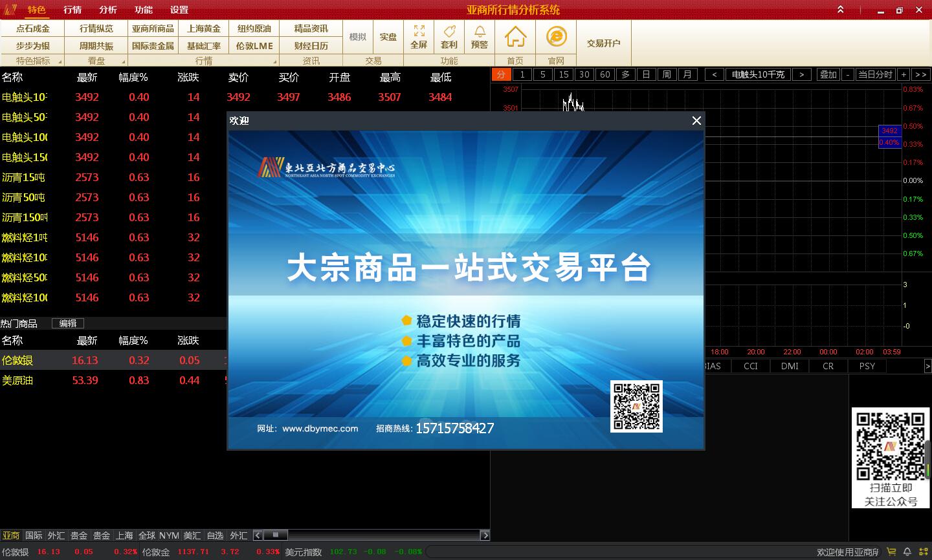
Task: Click the bell icon in status bar
Action: click(907, 552)
